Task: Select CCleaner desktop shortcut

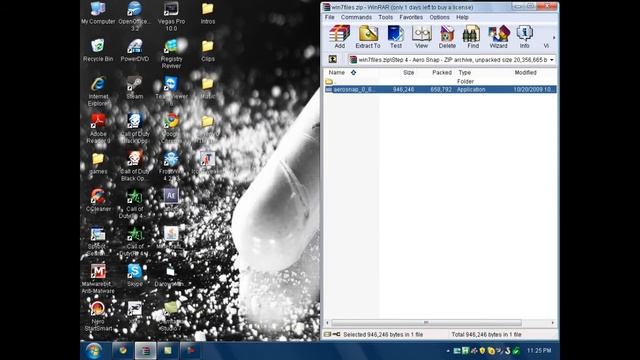Action: coord(98,200)
